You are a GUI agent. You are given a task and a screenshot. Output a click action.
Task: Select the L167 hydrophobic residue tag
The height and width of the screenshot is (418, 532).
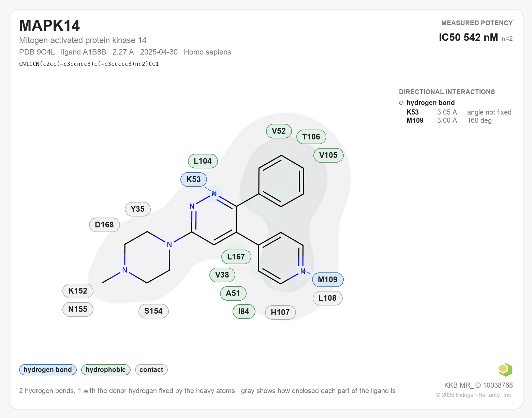point(236,257)
